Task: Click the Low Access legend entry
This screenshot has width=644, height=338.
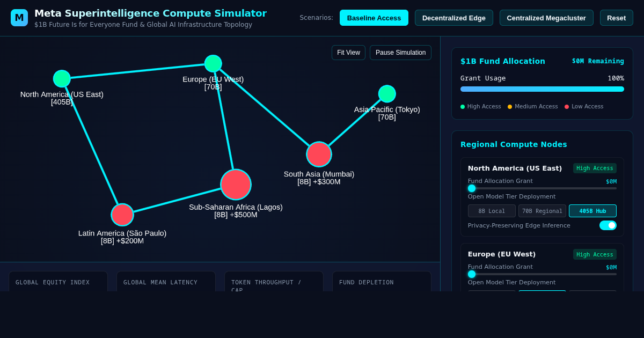Action: 584,107
